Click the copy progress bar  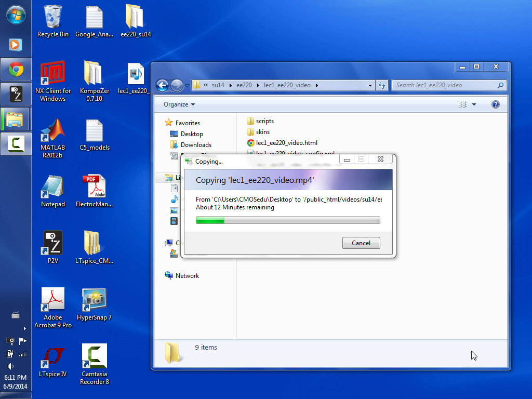(x=287, y=220)
